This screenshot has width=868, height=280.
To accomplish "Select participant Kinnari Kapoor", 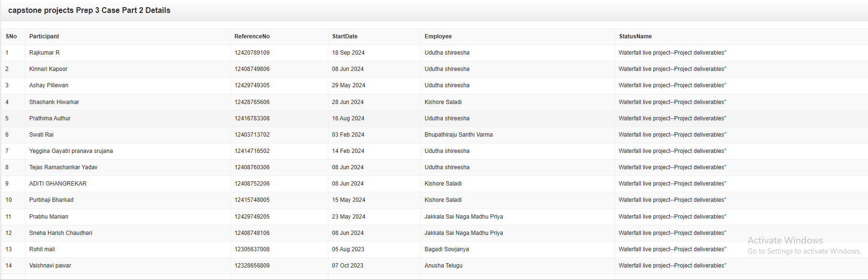I will [48, 69].
